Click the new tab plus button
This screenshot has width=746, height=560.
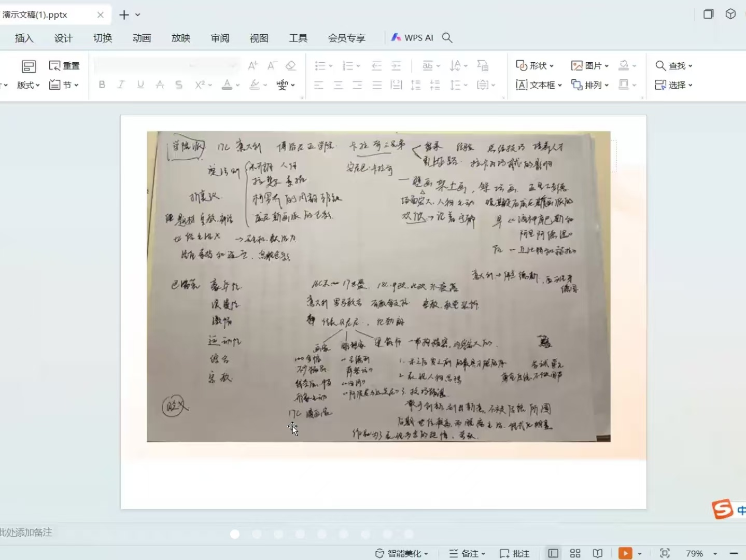pos(124,15)
